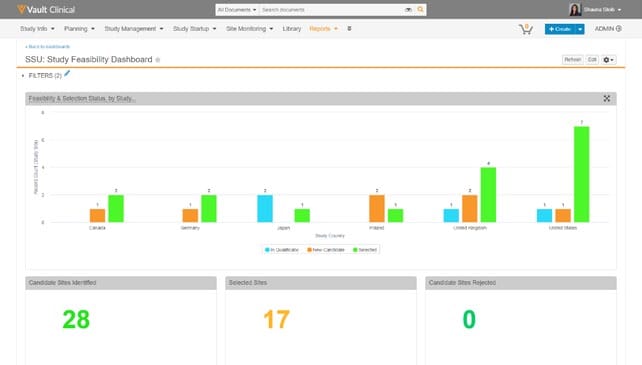Open the Feasibility & Selection Status chart title link
This screenshot has height=365, width=642.
pyautogui.click(x=82, y=99)
